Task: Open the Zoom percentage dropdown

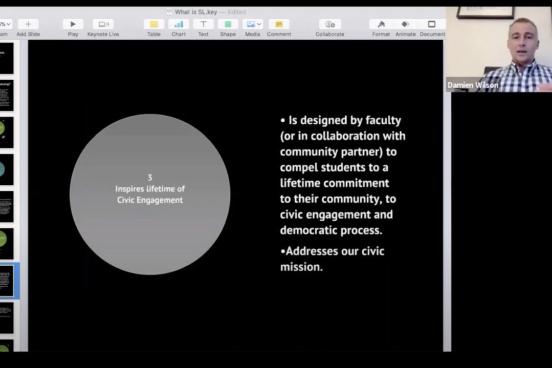Action: 6,24
